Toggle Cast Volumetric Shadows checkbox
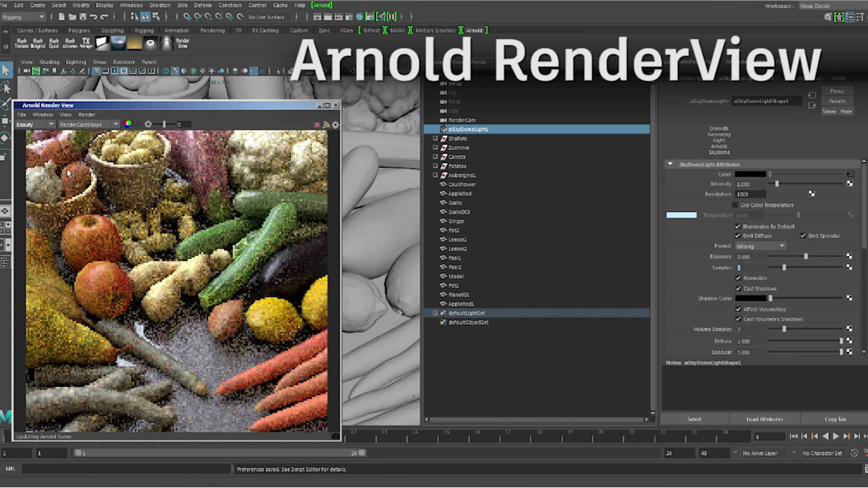 click(738, 319)
